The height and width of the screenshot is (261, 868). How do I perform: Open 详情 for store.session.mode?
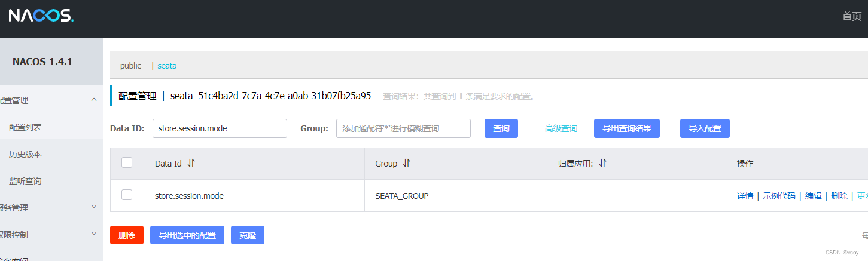tap(745, 196)
